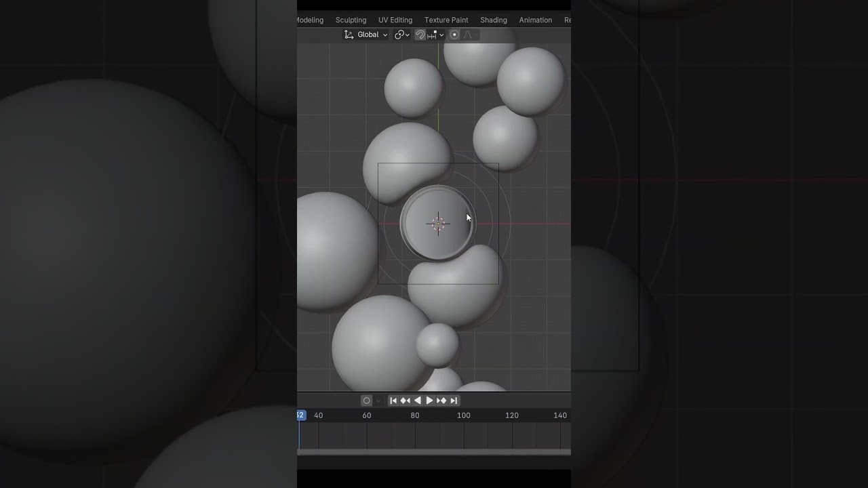Open the transform orientation icon selector
The height and width of the screenshot is (488, 868).
[x=349, y=35]
